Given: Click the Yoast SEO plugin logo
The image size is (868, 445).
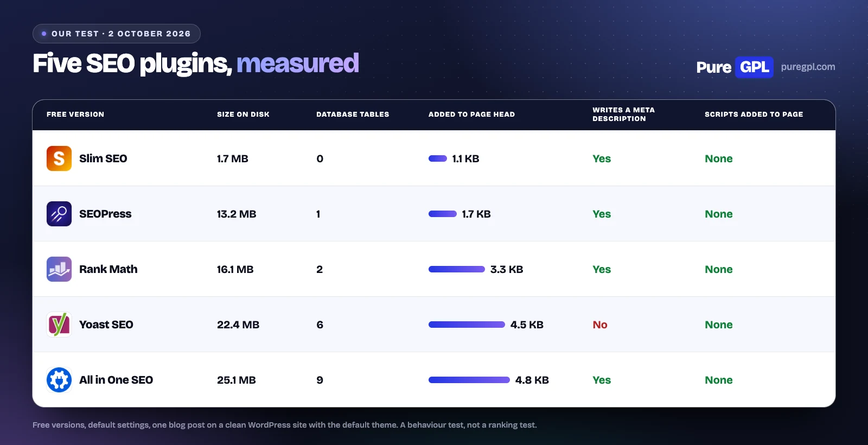Looking at the screenshot, I should [x=59, y=325].
